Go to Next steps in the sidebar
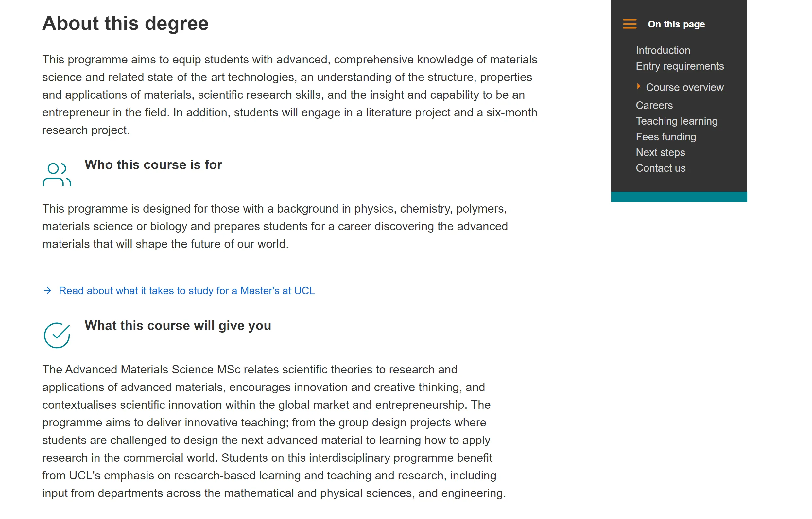The image size is (812, 519). point(660,152)
